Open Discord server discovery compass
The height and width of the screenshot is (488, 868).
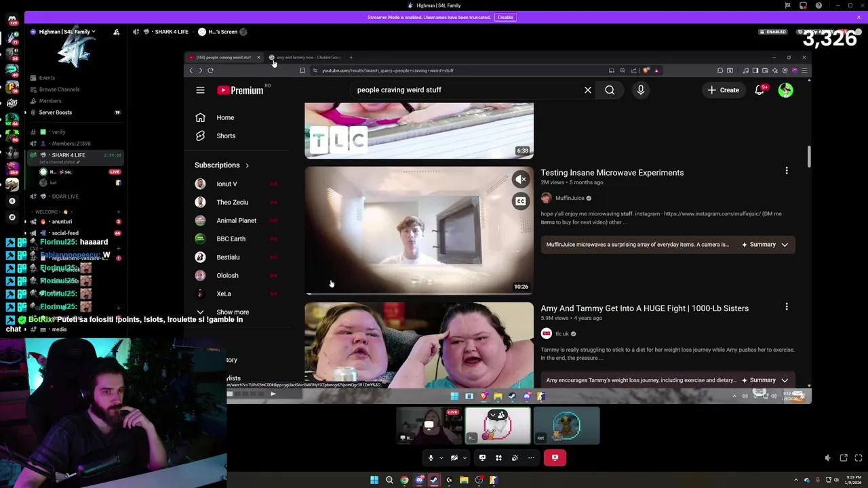tap(12, 218)
